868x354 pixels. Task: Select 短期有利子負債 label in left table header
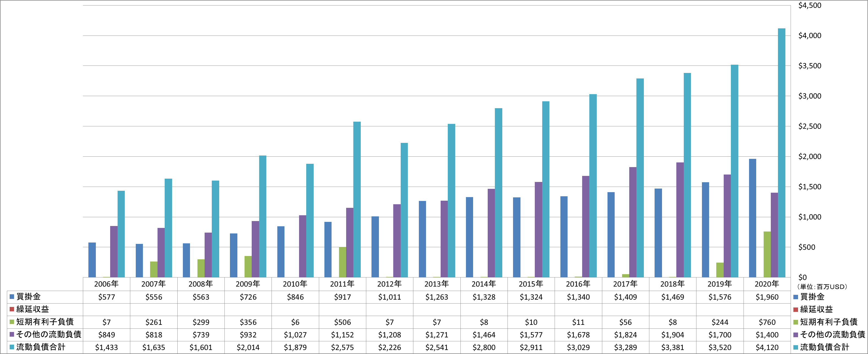pyautogui.click(x=45, y=322)
